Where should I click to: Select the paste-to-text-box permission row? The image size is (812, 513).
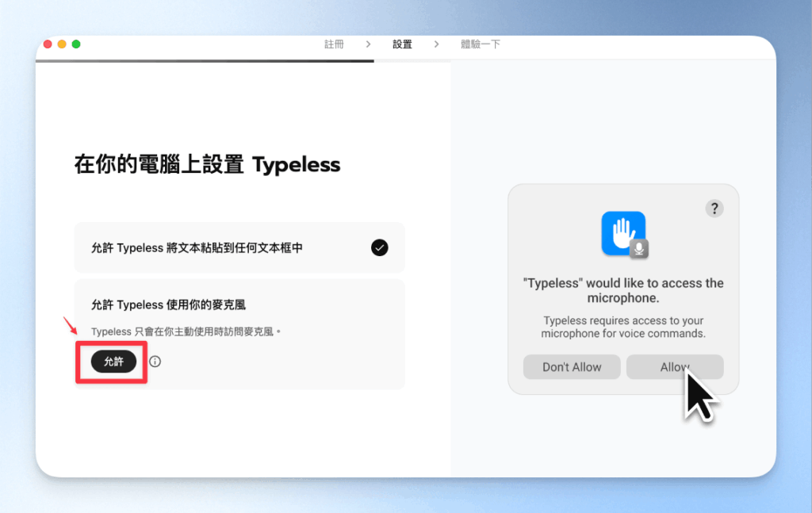click(x=239, y=247)
